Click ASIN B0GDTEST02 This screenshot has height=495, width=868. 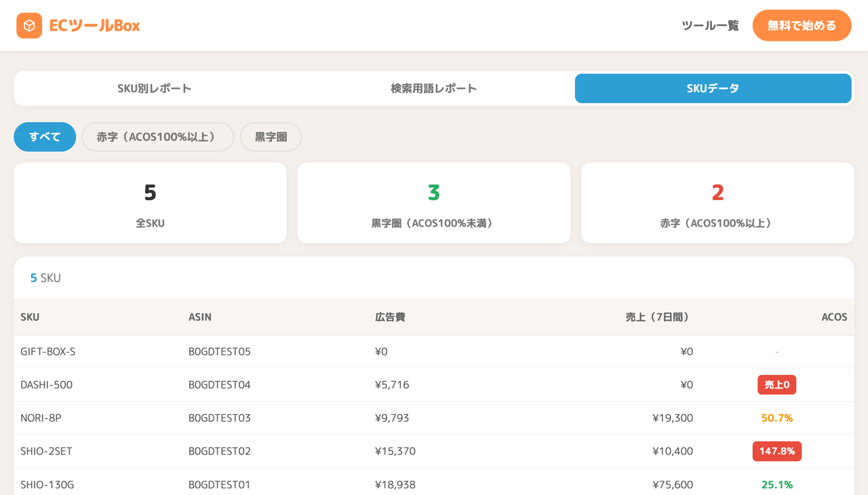coord(220,452)
